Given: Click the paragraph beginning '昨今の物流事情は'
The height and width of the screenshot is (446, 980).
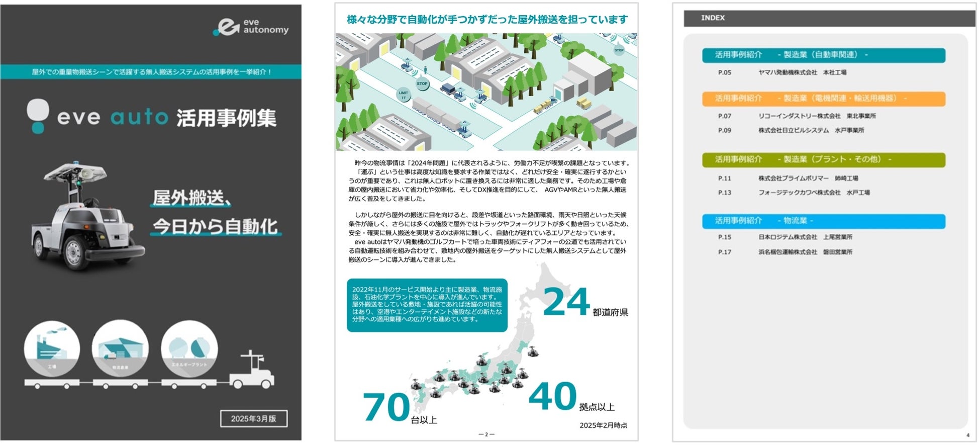Looking at the screenshot, I should tap(487, 181).
